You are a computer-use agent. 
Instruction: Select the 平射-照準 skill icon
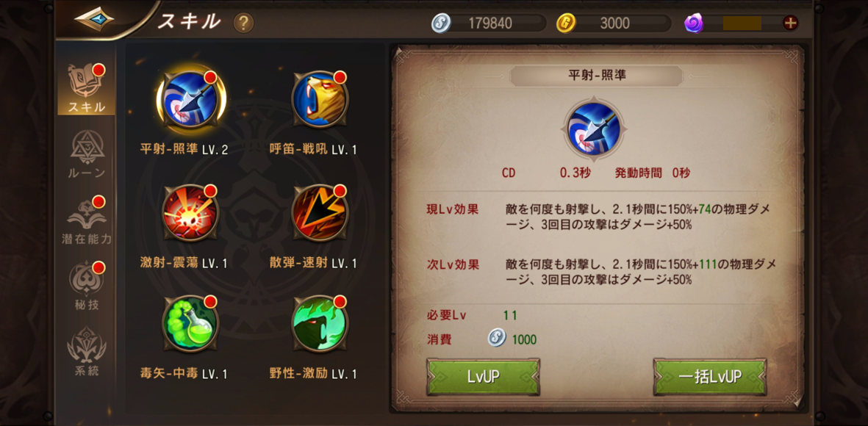point(191,100)
